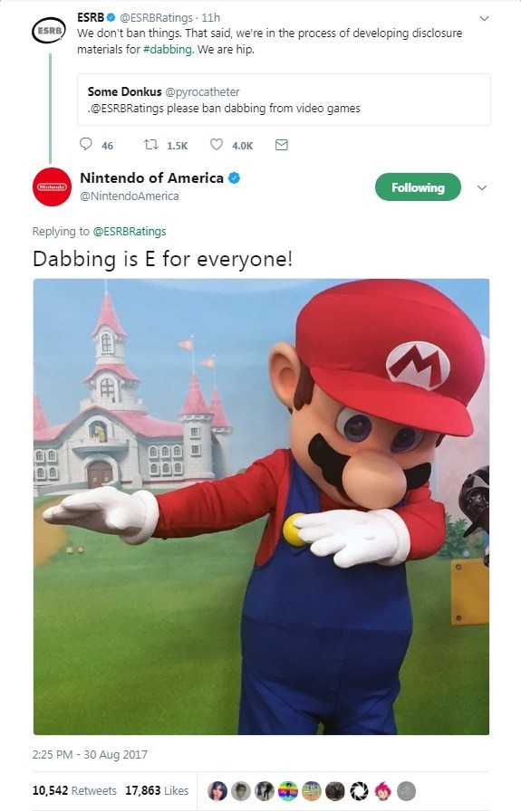The width and height of the screenshot is (521, 812).
Task: Expand Nintendo tweet options chevron
Action: point(482,187)
